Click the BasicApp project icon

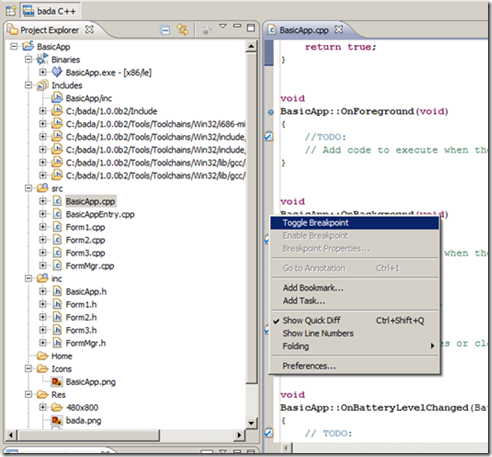[28, 46]
